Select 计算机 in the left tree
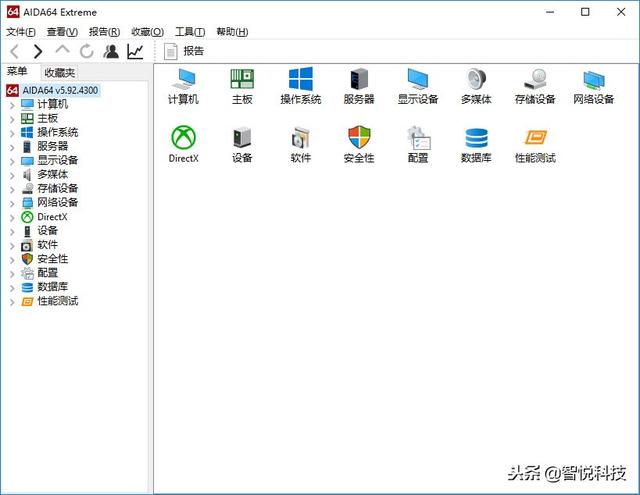The height and width of the screenshot is (495, 640). coord(44,104)
